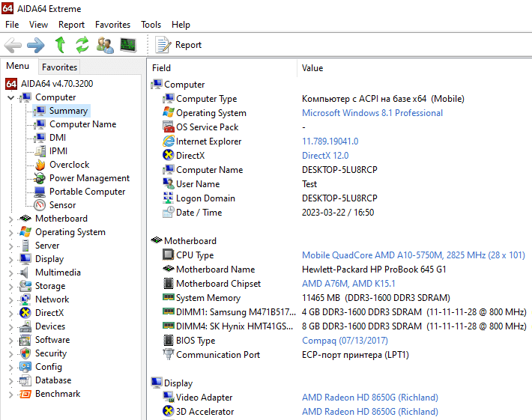The height and width of the screenshot is (420, 532).
Task: Click the Forward navigation arrow icon
Action: [x=36, y=45]
